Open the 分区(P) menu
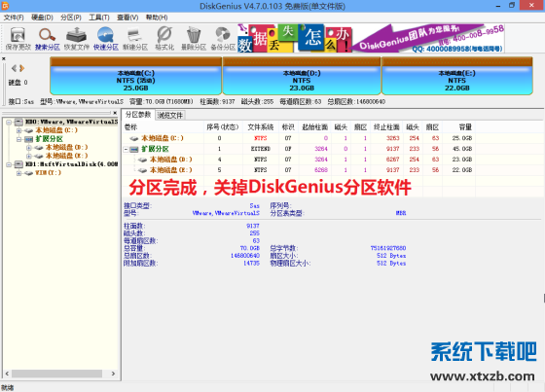The height and width of the screenshot is (392, 545). click(x=70, y=18)
